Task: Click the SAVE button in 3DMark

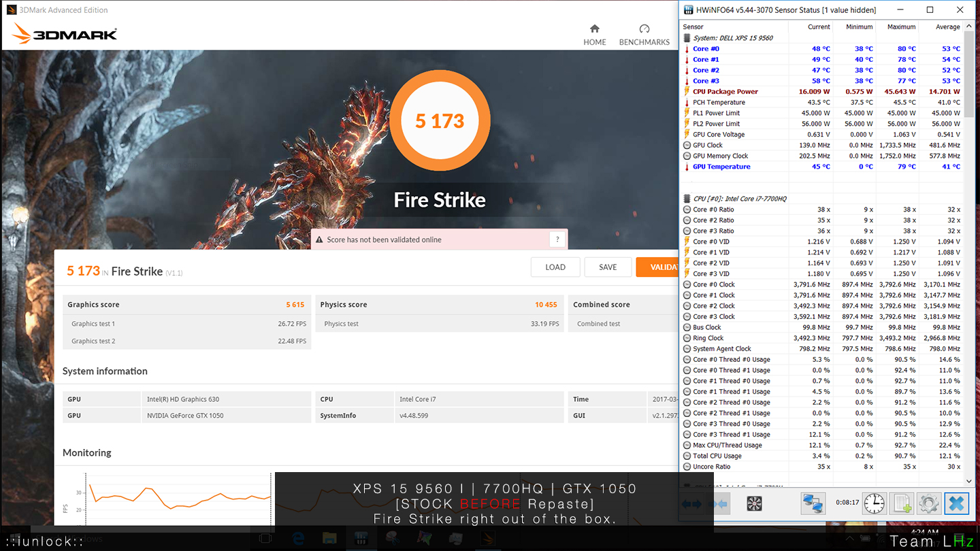Action: pyautogui.click(x=608, y=267)
